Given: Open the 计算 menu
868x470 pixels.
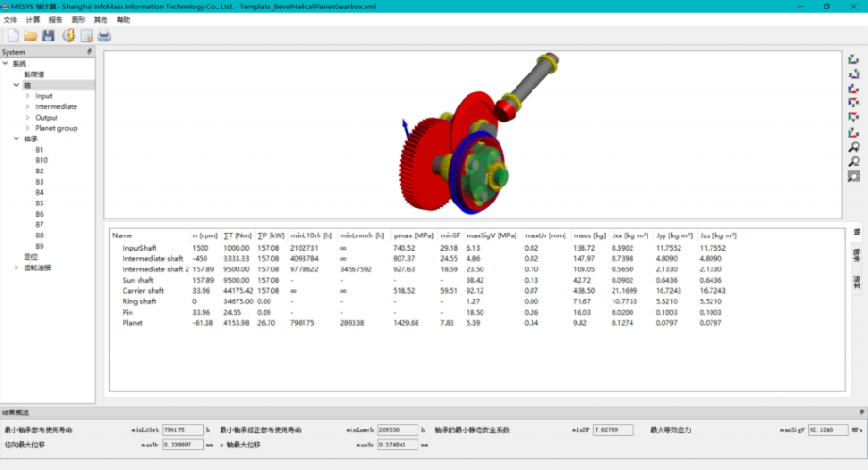Looking at the screenshot, I should [33, 19].
